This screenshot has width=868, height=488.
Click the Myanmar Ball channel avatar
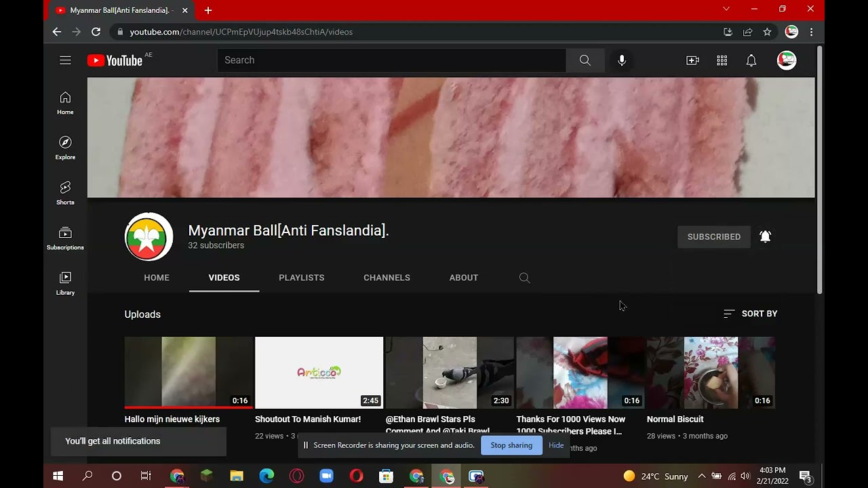tap(149, 237)
